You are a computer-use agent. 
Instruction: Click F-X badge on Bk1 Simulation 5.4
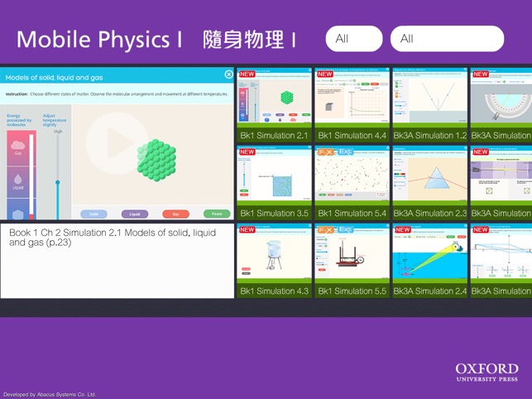[x=326, y=152]
